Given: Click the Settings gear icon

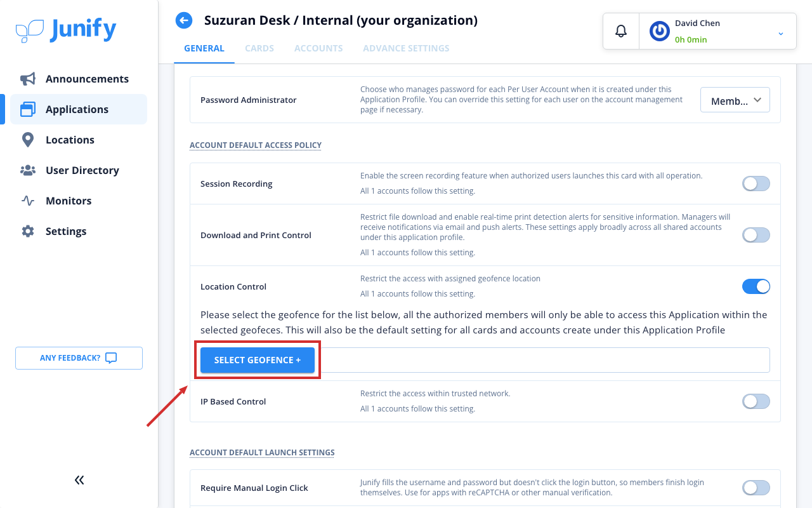Looking at the screenshot, I should pyautogui.click(x=28, y=231).
